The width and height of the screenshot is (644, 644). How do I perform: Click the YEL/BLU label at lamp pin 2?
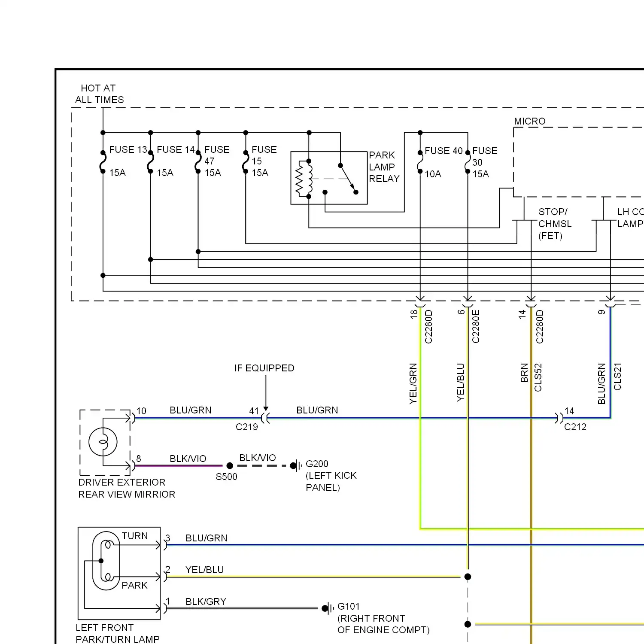205,570
